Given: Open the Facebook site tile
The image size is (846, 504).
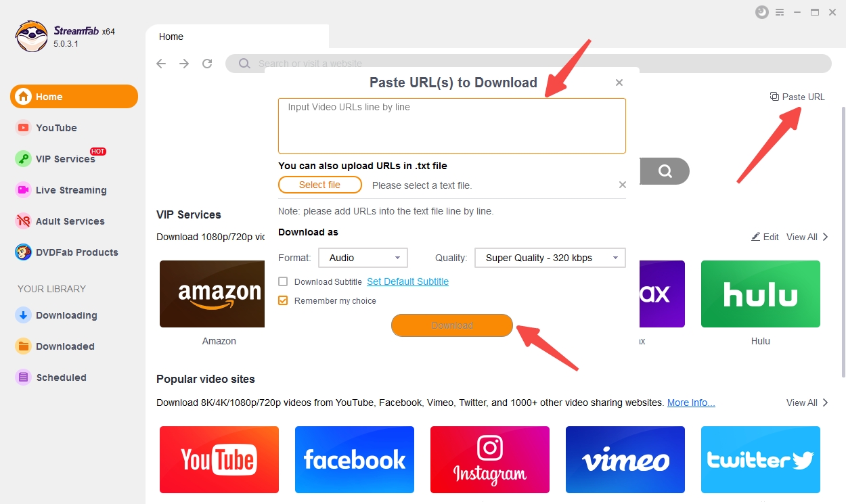Looking at the screenshot, I should (x=355, y=459).
